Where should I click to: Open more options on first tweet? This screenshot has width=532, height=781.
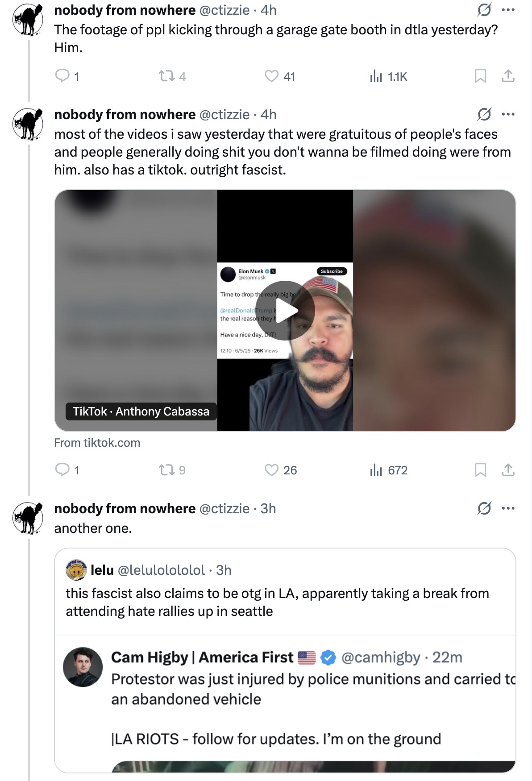coord(508,10)
